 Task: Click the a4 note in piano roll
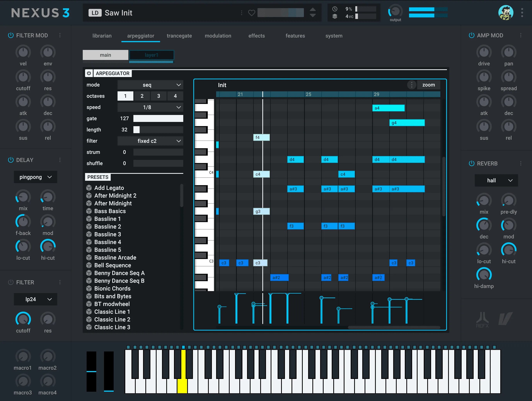point(388,108)
